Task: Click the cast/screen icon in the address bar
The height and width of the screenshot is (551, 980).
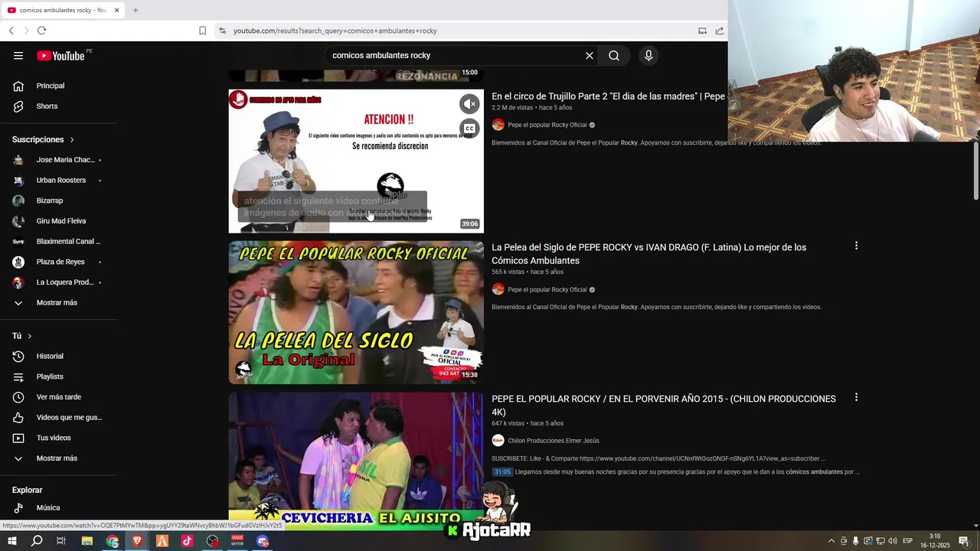Action: (702, 31)
